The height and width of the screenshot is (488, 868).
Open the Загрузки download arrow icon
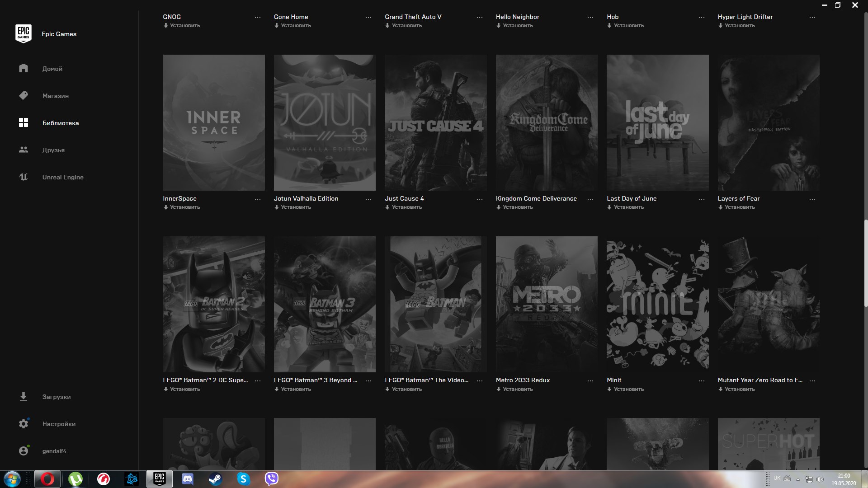point(24,397)
